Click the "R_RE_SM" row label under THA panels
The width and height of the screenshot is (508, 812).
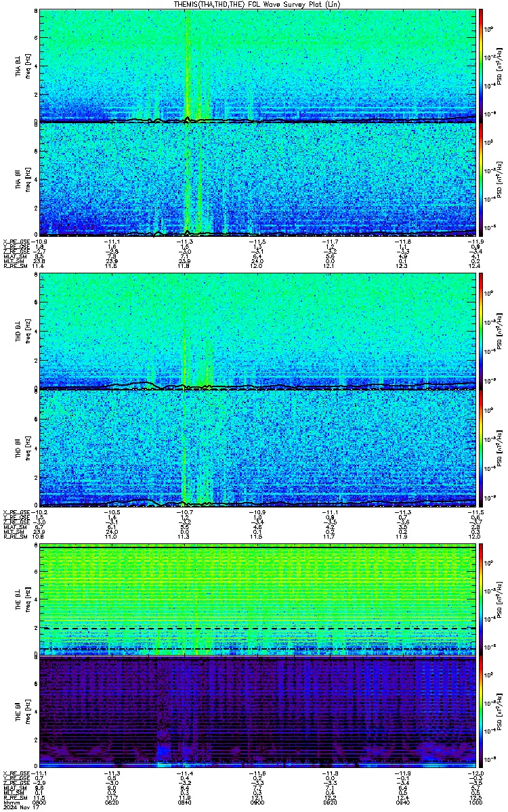15,267
